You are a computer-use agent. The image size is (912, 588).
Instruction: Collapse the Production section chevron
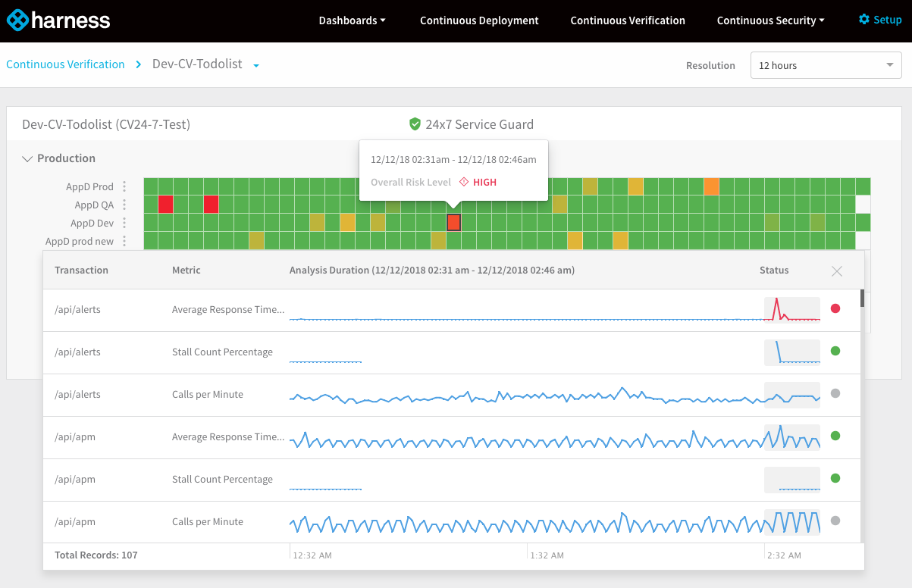point(27,158)
